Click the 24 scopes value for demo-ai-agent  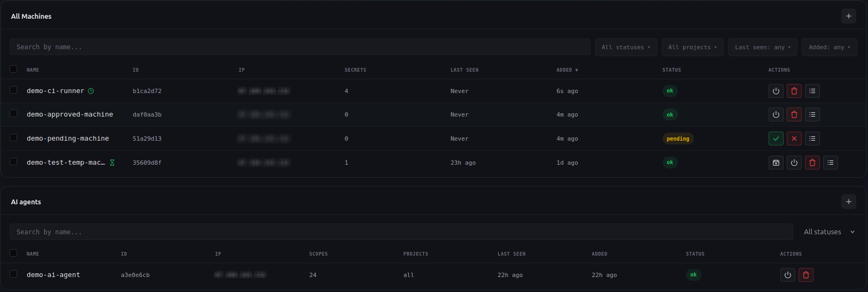coord(313,275)
